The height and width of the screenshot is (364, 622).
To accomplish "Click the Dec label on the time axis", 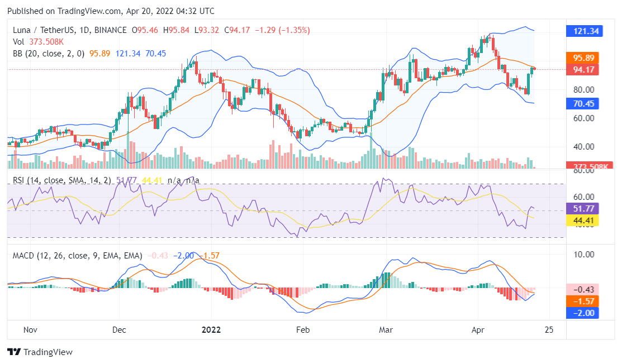I will click(x=119, y=329).
